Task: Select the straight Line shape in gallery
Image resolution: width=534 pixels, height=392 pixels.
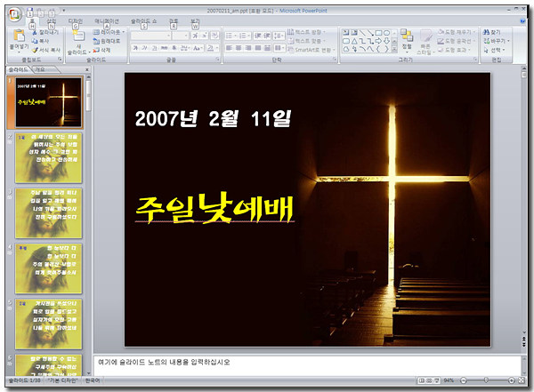Action: (x=363, y=33)
